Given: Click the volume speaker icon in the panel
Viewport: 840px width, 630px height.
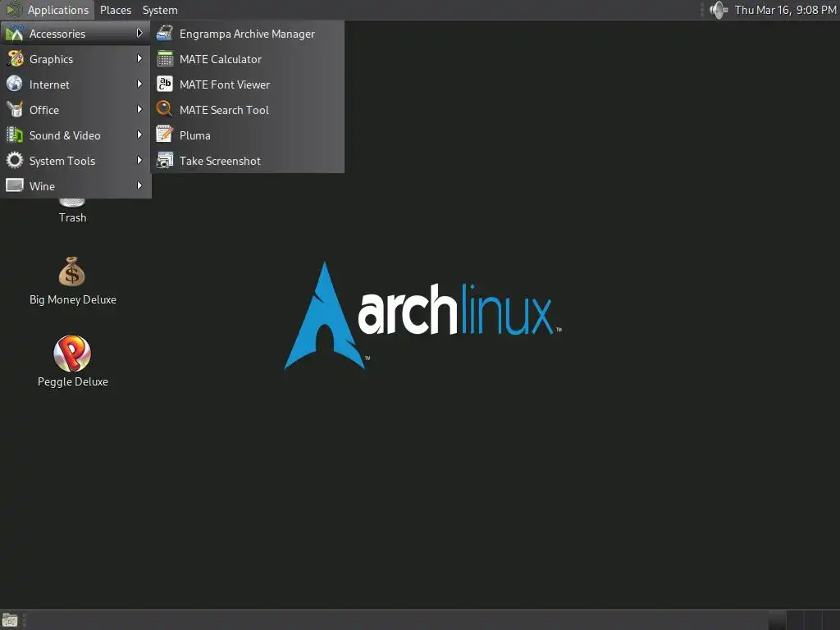Looking at the screenshot, I should click(719, 10).
